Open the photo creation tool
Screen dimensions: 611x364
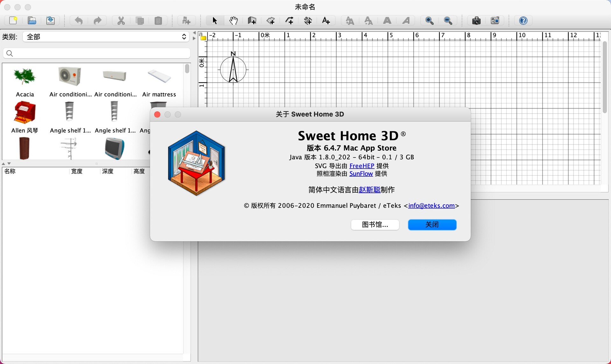476,20
